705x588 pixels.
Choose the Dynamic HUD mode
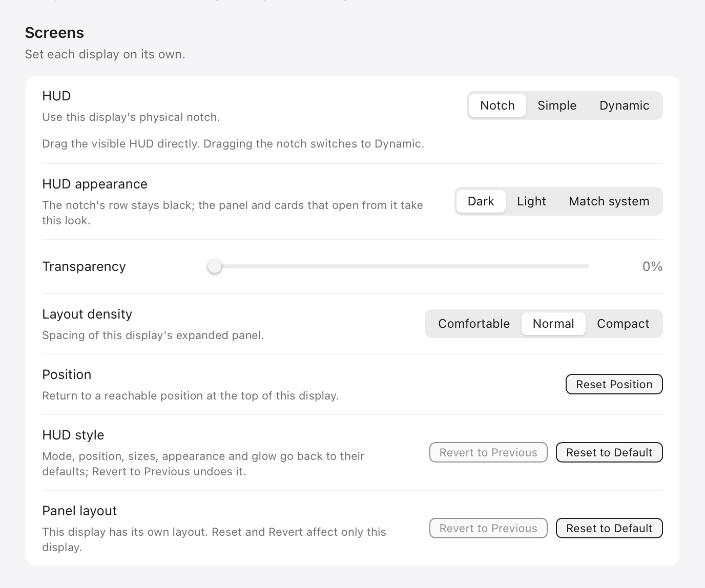624,106
